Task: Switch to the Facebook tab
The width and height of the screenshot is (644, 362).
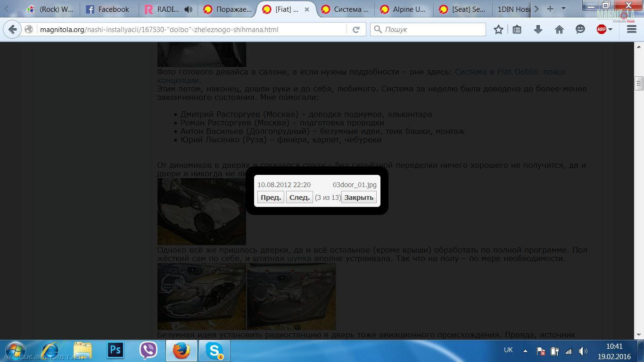Action: (108, 9)
